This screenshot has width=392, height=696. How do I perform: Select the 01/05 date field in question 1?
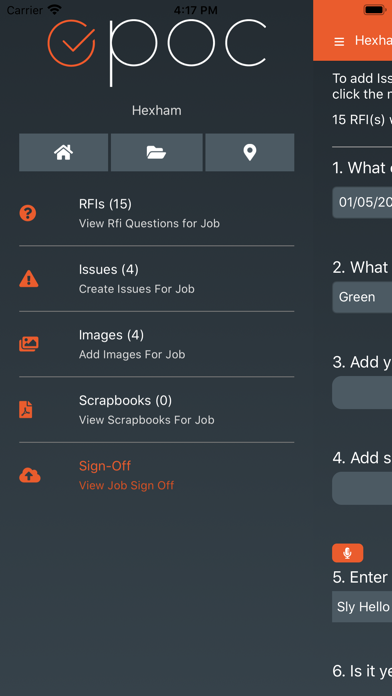[x=362, y=202]
